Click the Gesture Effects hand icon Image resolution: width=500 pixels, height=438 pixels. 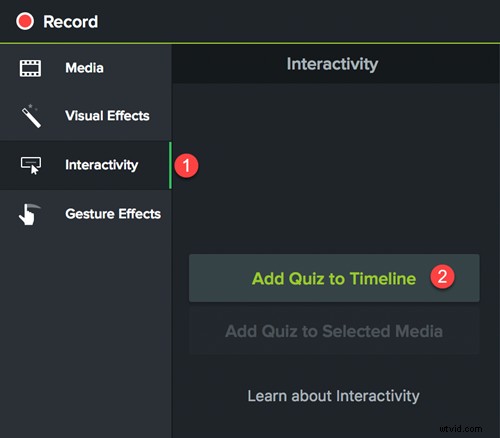(29, 214)
